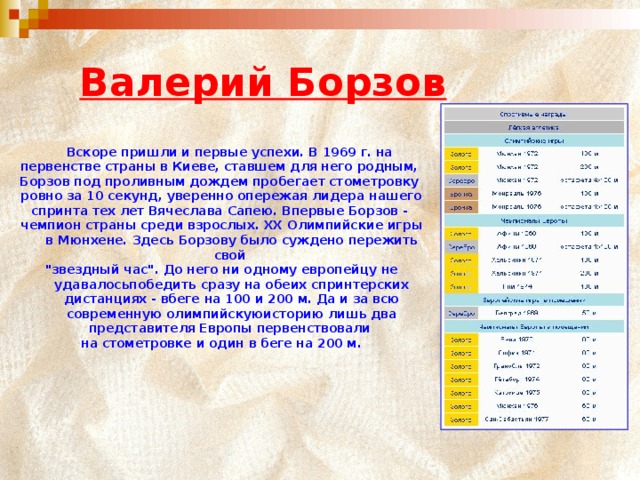Viewport: 640px width, 480px height.
Task: Click the line starting "современную олимпийскуюисторию"
Action: [231, 314]
